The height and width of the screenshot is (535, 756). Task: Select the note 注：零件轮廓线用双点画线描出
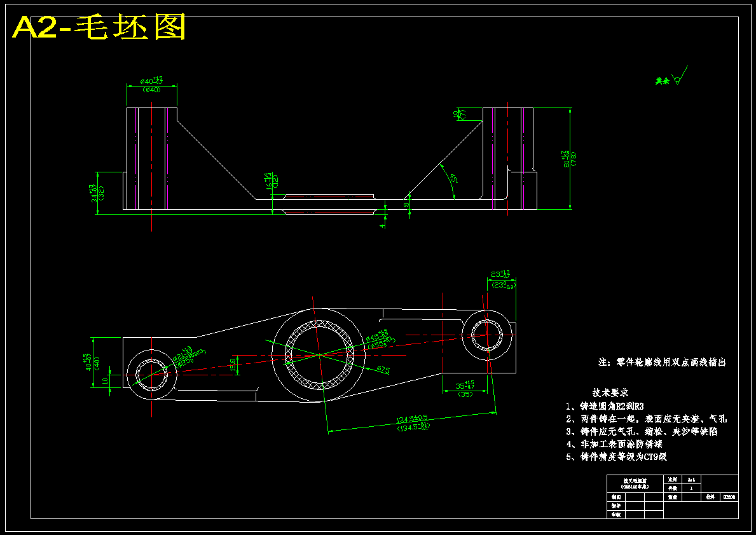point(662,363)
